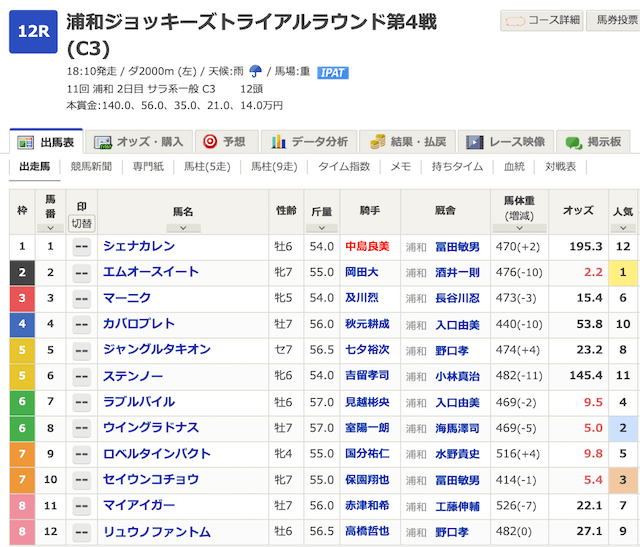The height and width of the screenshot is (547, 640).
Task: Open horse シェナカレン link
Action: pyautogui.click(x=139, y=246)
